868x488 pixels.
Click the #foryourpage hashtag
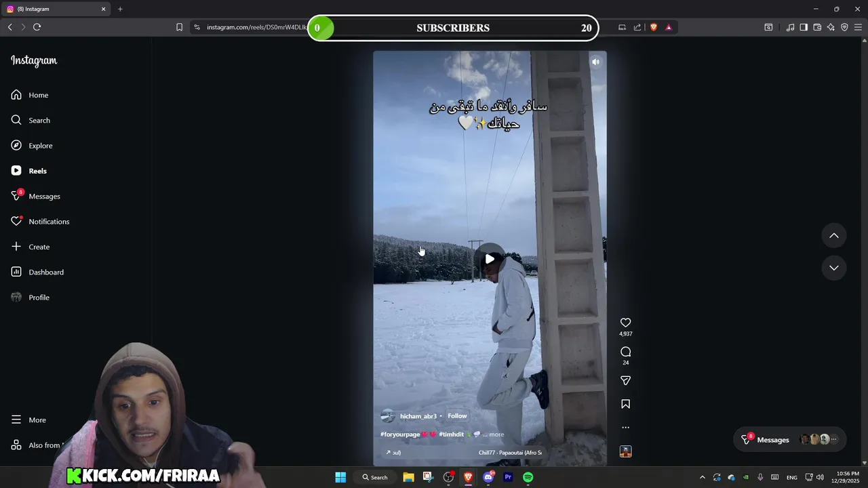pos(400,434)
